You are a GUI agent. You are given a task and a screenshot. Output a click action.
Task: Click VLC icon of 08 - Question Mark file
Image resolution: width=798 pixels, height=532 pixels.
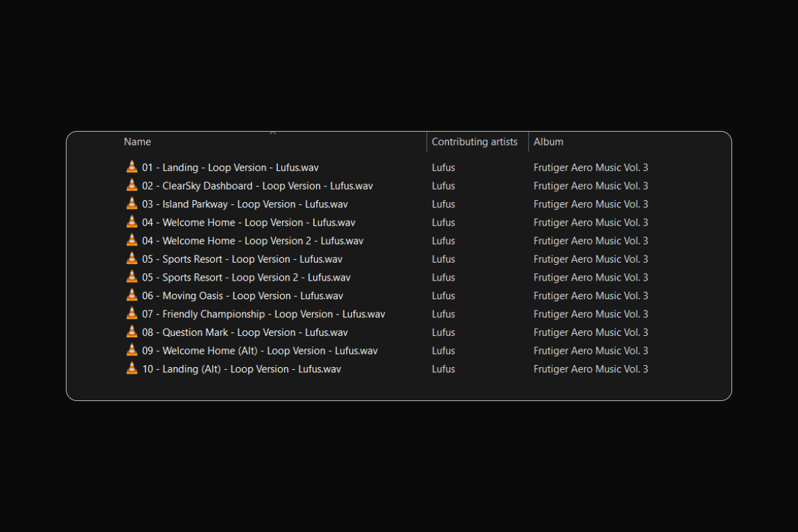132,332
